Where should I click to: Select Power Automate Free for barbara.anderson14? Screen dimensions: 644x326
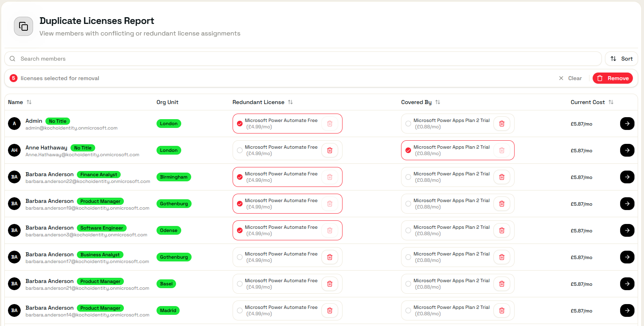click(240, 310)
